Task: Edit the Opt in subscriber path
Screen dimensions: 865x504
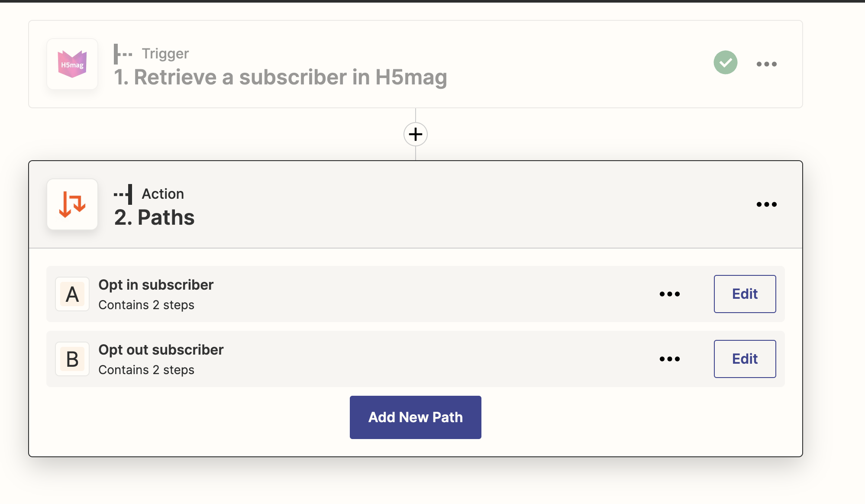Action: click(745, 294)
